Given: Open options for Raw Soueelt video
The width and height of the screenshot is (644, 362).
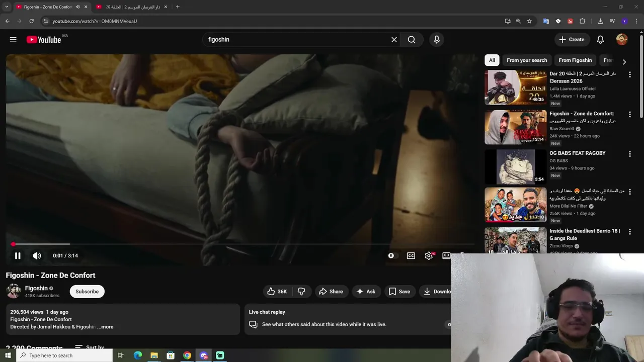Looking at the screenshot, I should [629, 115].
